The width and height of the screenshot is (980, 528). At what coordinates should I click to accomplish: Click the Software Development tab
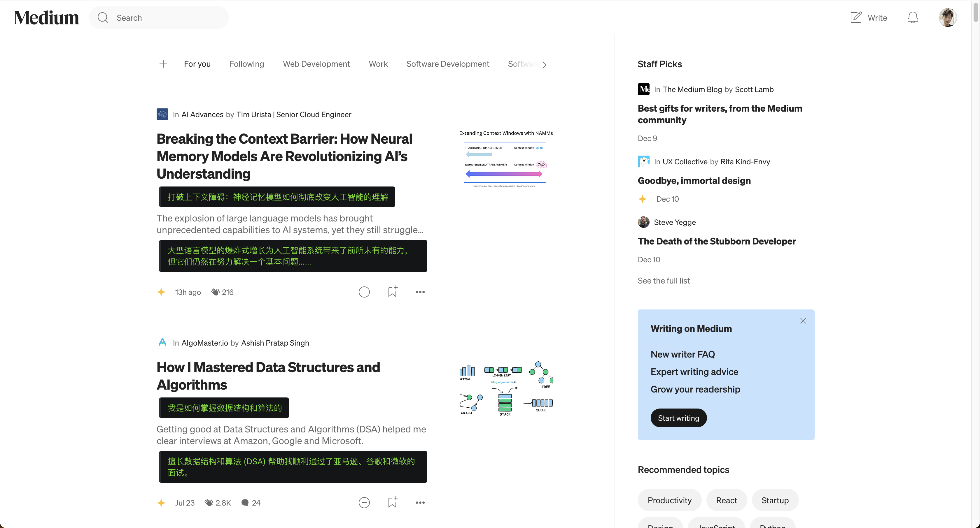(x=448, y=64)
